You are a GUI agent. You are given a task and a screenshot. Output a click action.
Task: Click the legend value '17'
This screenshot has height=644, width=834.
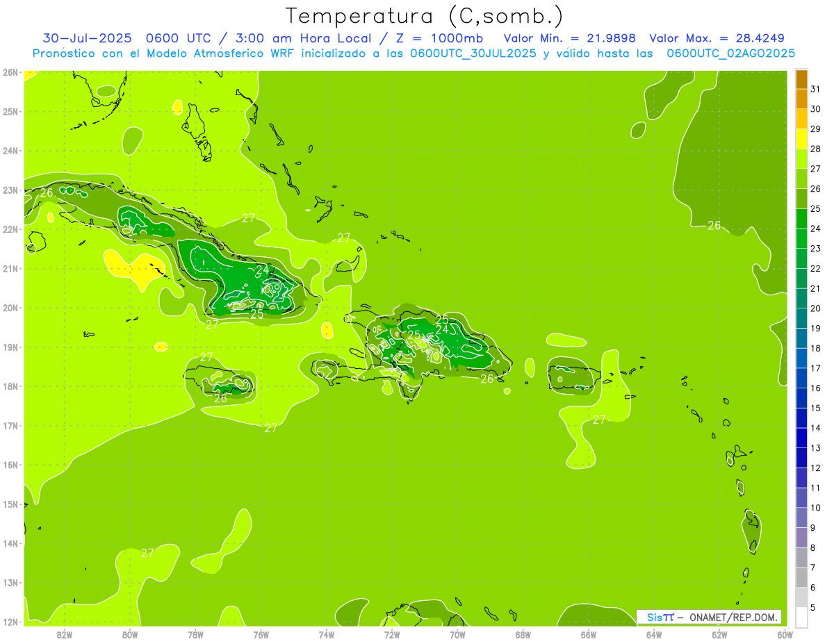[x=816, y=368]
